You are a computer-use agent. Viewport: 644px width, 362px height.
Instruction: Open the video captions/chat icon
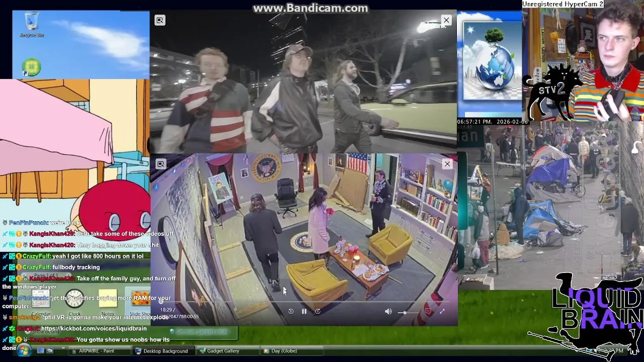pyautogui.click(x=428, y=312)
